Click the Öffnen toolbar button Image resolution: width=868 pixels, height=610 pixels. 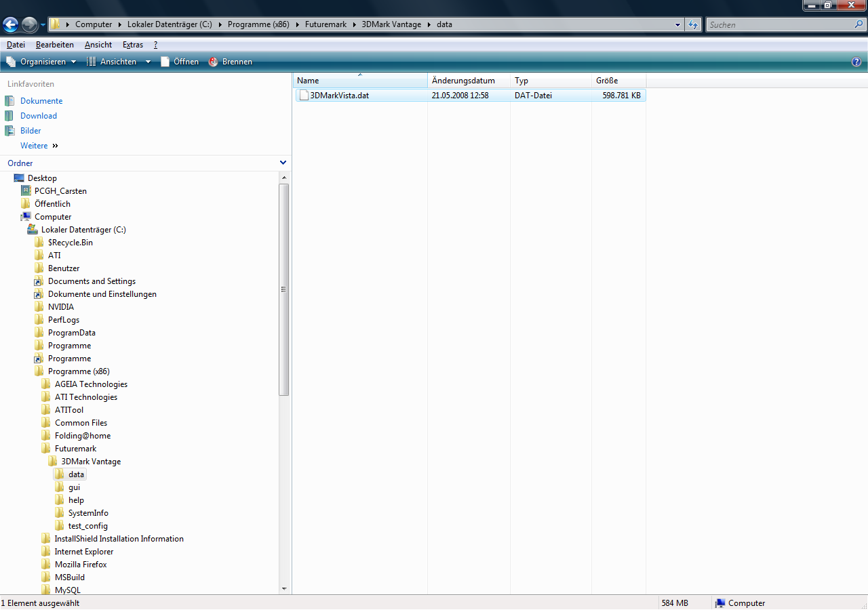pos(180,62)
